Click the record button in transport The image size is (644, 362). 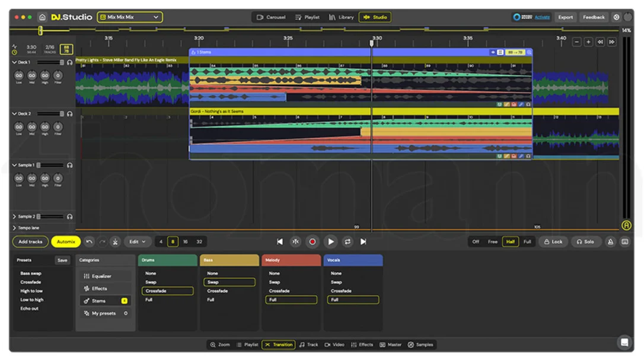[312, 242]
